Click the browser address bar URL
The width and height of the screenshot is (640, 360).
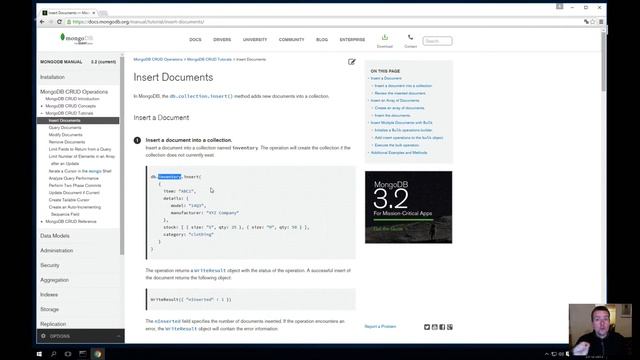pyautogui.click(x=138, y=22)
